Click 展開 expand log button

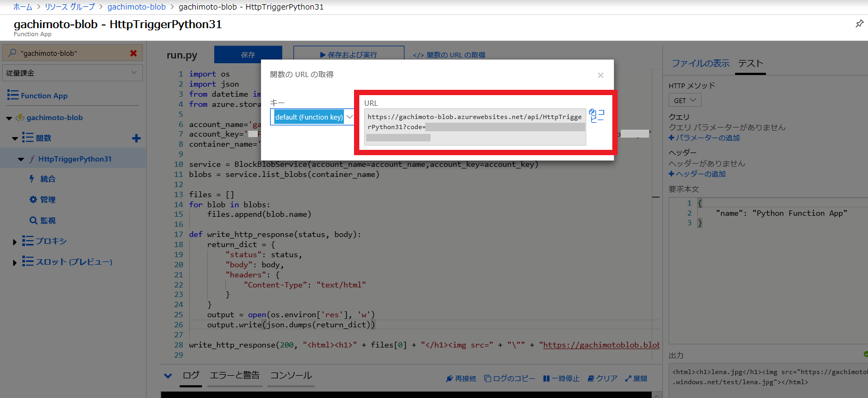tap(636, 378)
